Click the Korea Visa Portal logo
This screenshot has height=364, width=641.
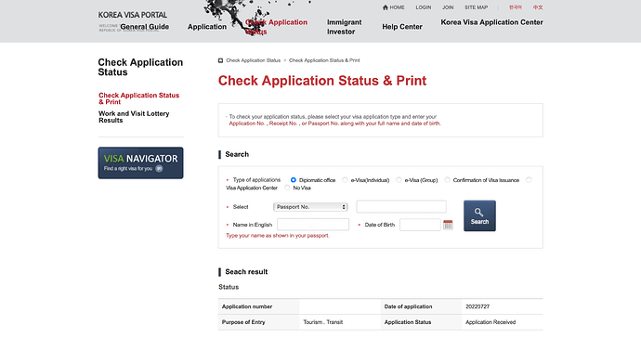(133, 15)
